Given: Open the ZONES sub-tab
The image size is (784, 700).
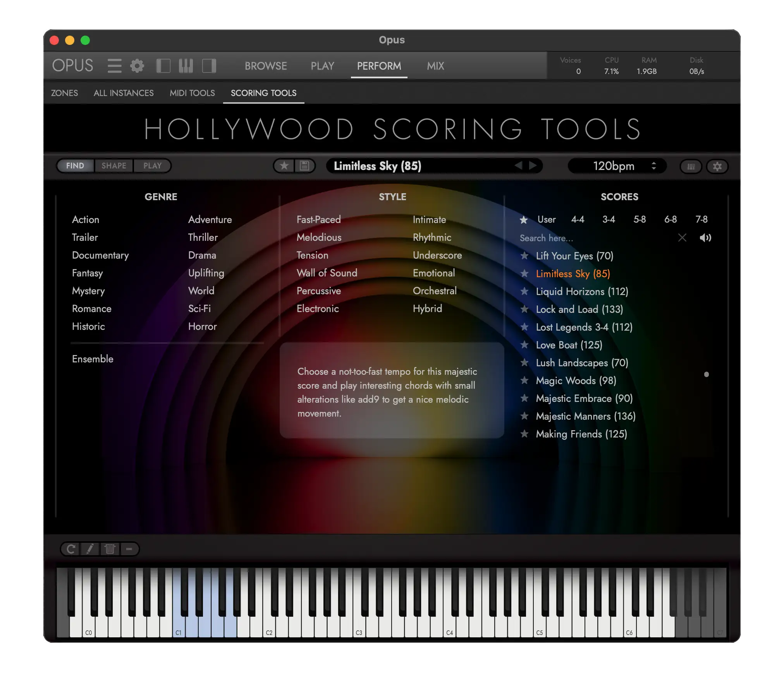Looking at the screenshot, I should pyautogui.click(x=64, y=93).
